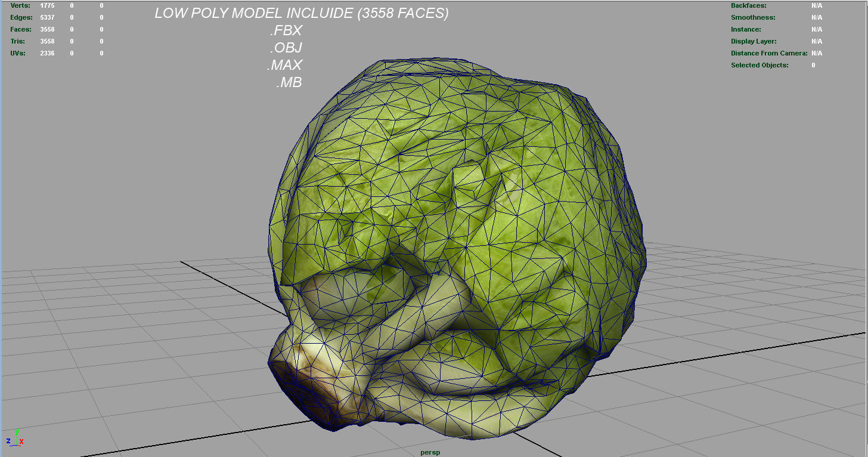This screenshot has height=457, width=868.
Task: Click the 'Smoothness:' label
Action: click(x=753, y=17)
